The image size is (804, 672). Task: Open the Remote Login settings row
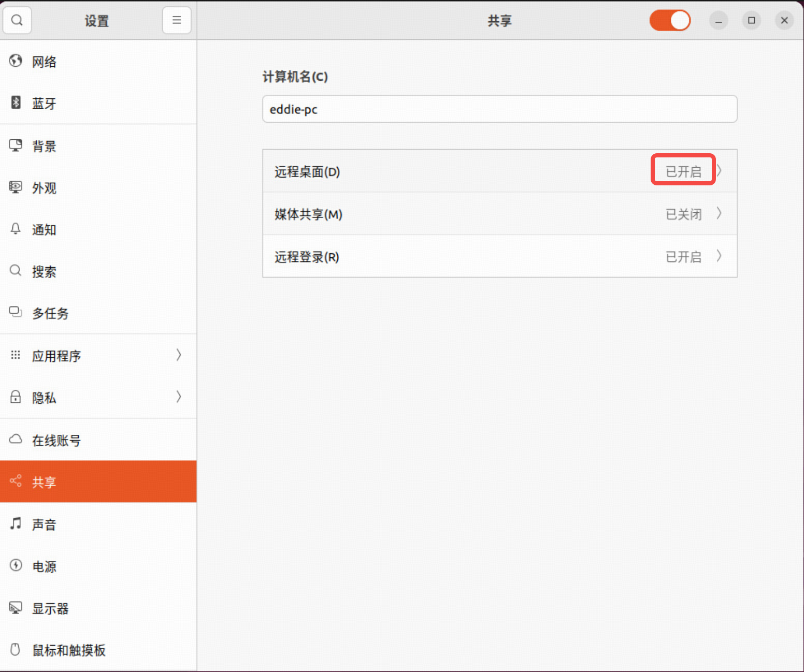[499, 256]
